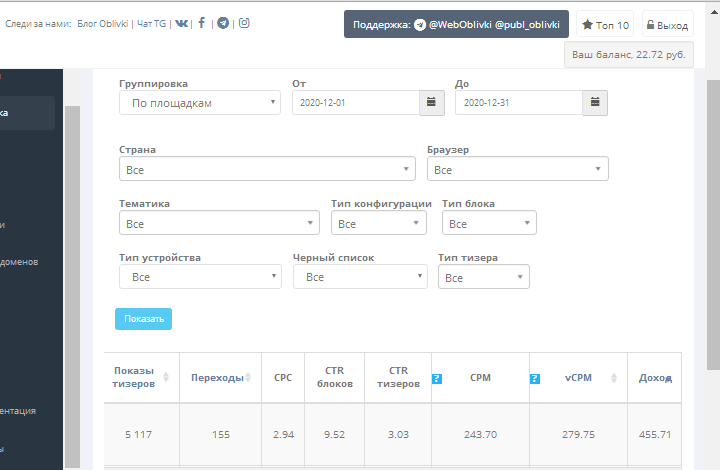
Task: Click the От date input field
Action: pos(355,102)
